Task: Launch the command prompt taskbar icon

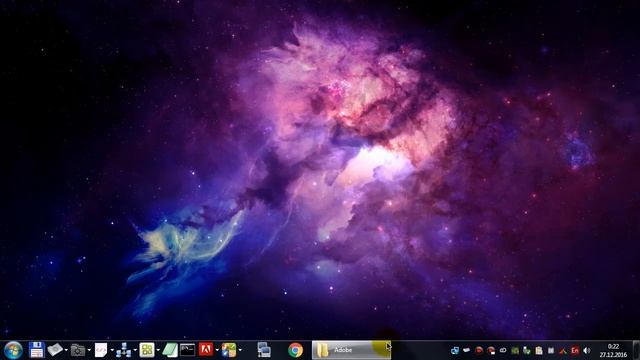Action: tap(188, 350)
